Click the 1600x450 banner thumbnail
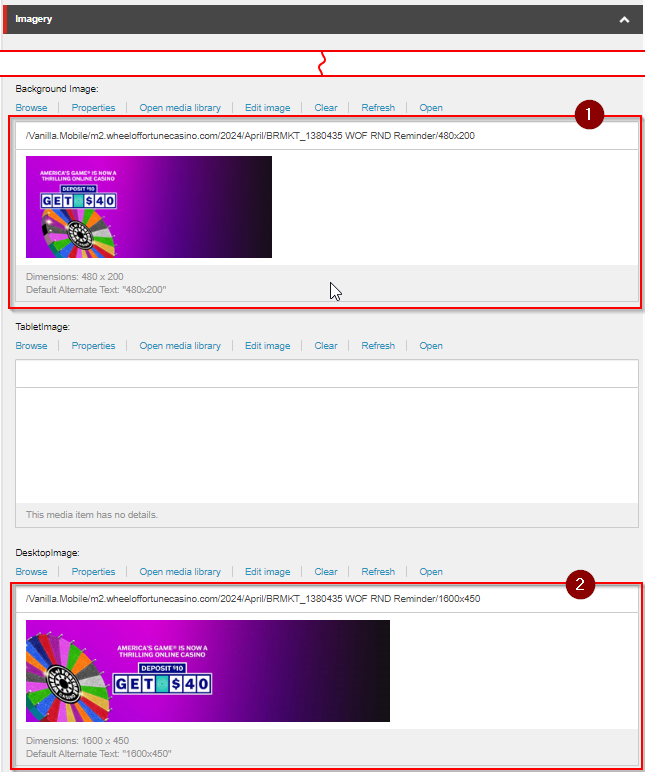This screenshot has width=645, height=772. point(208,671)
